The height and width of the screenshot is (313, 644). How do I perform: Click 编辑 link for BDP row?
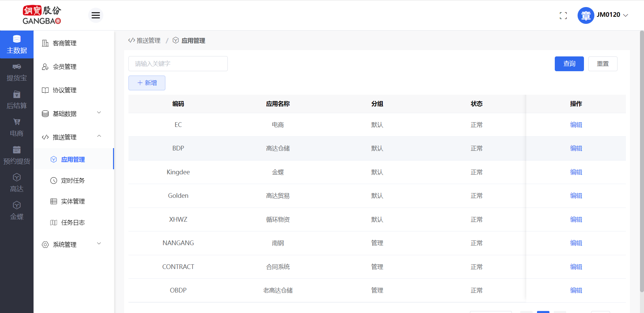tap(576, 148)
